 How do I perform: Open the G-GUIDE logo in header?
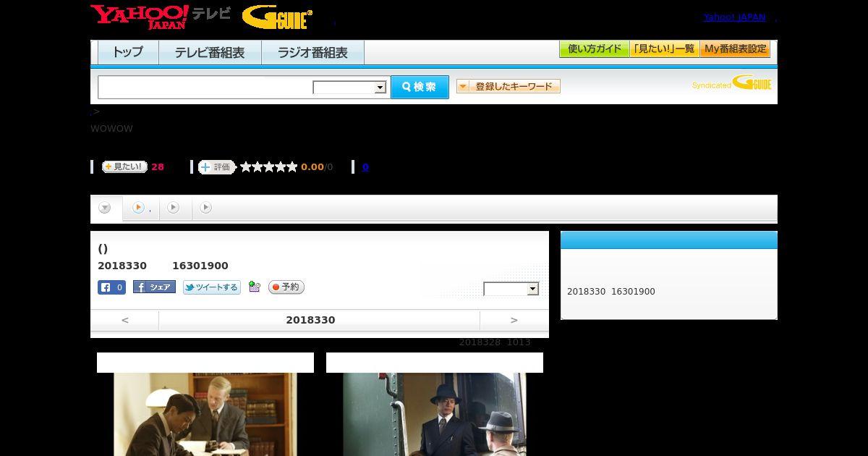[277, 17]
